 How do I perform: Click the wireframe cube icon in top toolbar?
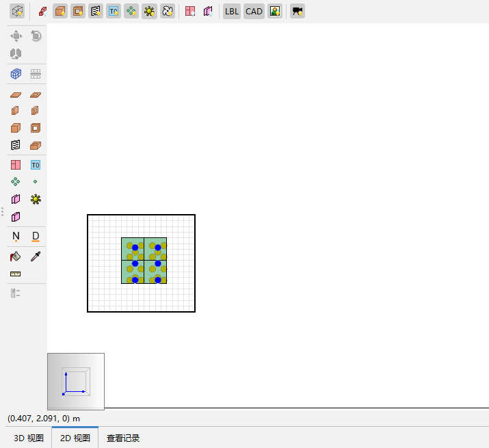click(17, 11)
